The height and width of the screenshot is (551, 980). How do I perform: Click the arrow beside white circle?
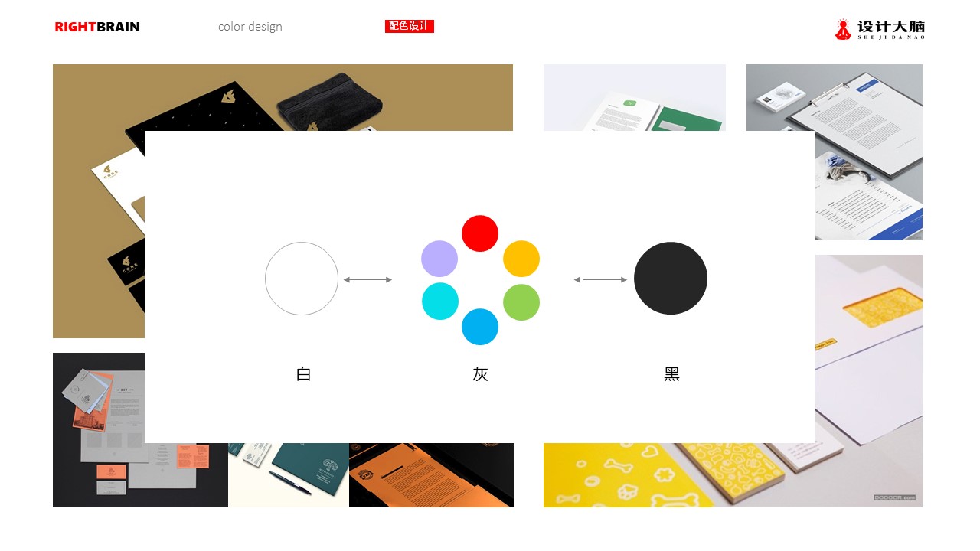(367, 280)
